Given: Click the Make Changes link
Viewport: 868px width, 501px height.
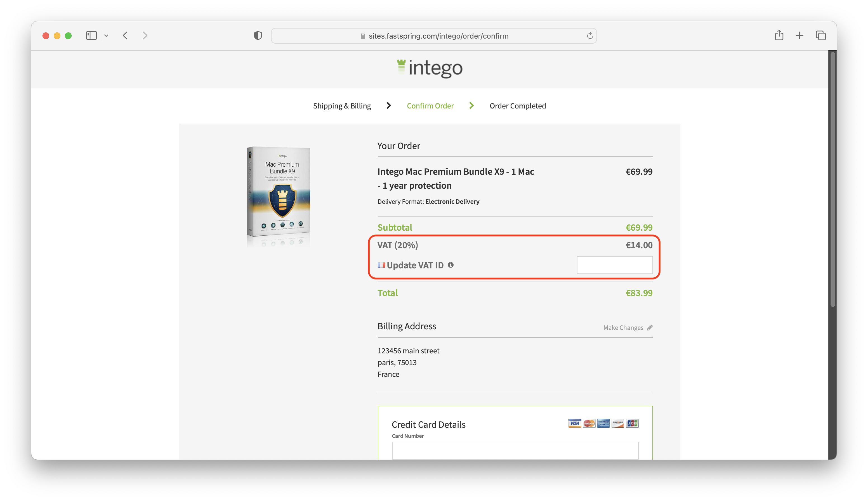Looking at the screenshot, I should tap(623, 328).
